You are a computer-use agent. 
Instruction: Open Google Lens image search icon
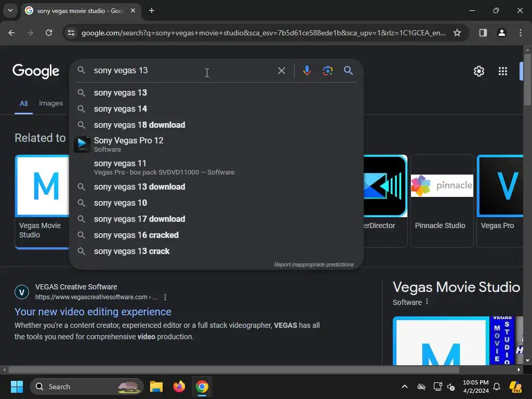click(x=327, y=71)
